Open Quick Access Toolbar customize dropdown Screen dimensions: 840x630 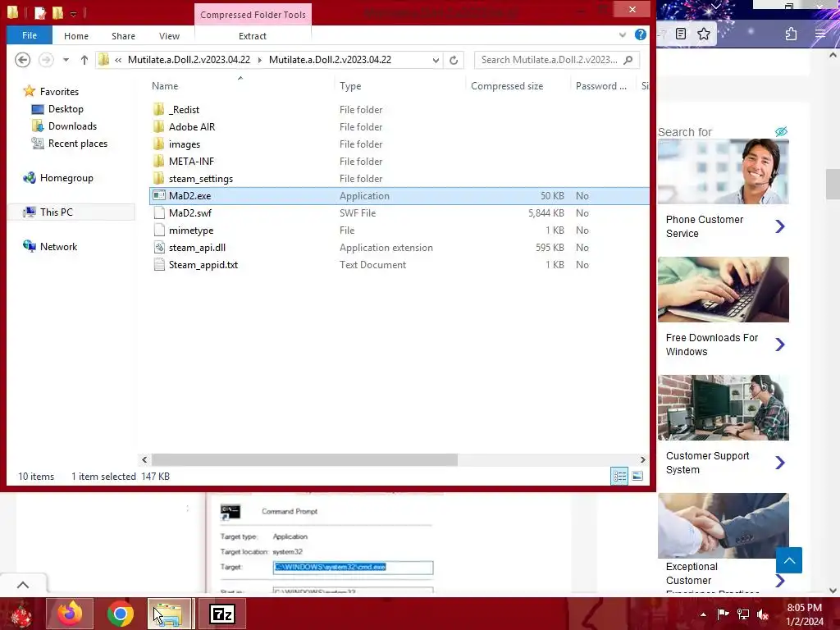73,13
